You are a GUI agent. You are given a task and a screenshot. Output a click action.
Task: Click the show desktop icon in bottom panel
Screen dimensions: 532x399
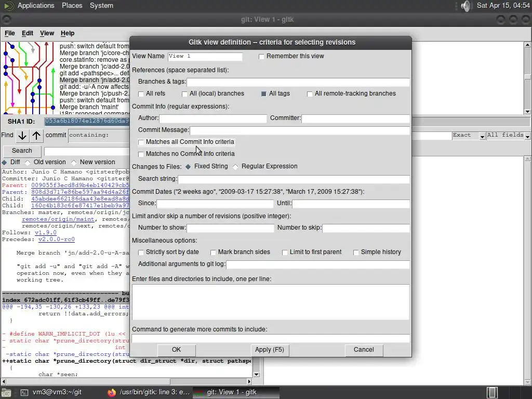coord(6,393)
